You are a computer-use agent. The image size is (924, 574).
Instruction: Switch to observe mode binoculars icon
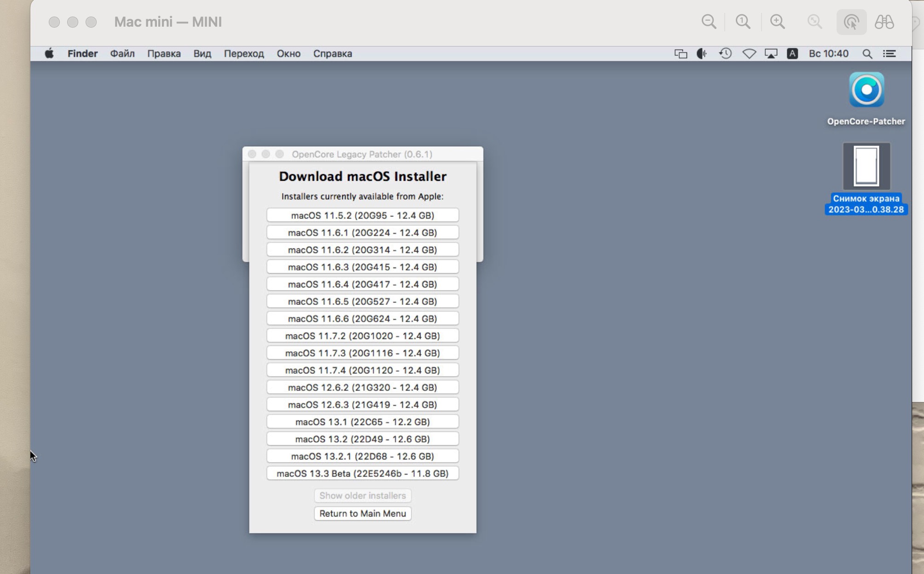point(884,22)
